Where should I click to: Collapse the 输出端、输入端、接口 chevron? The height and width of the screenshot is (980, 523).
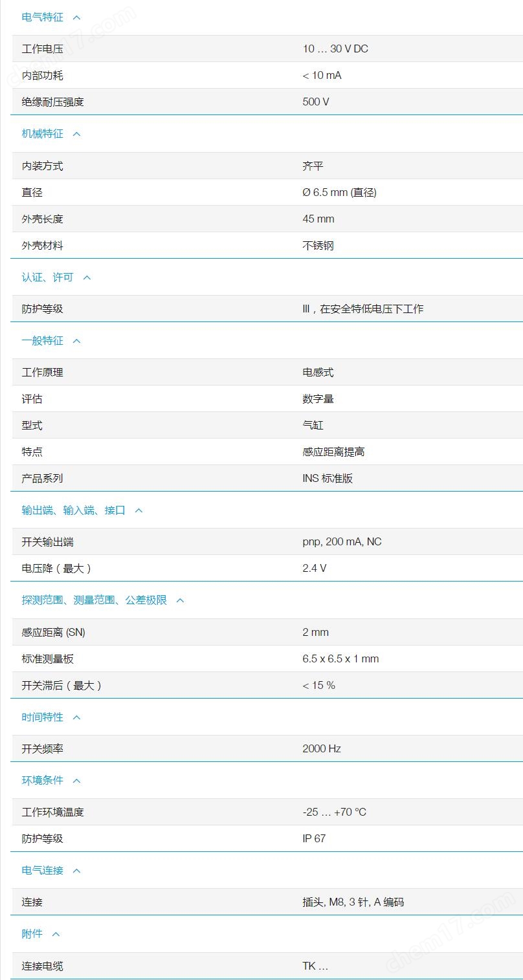coord(139,510)
